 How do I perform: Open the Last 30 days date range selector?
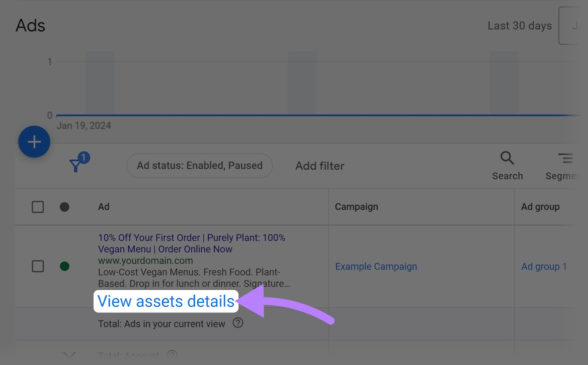tap(519, 25)
